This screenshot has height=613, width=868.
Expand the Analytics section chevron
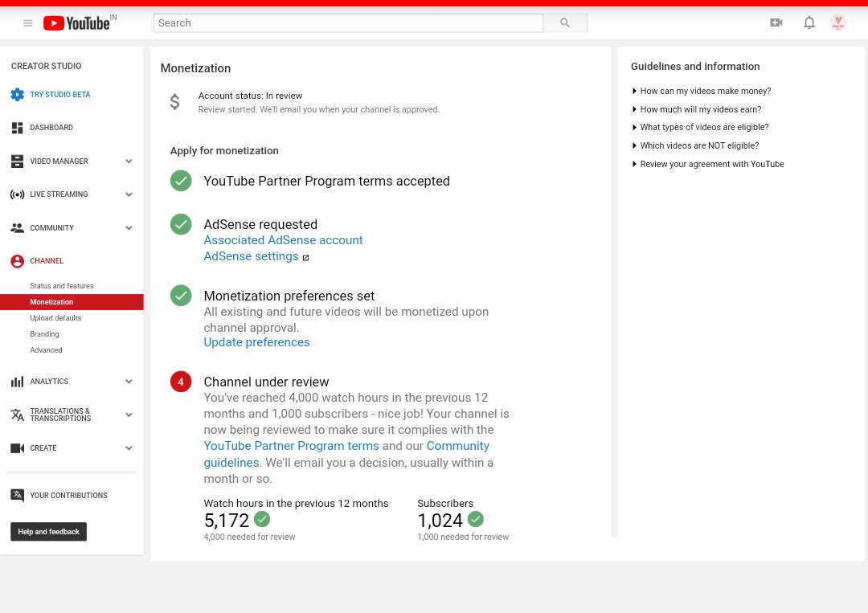point(129,381)
